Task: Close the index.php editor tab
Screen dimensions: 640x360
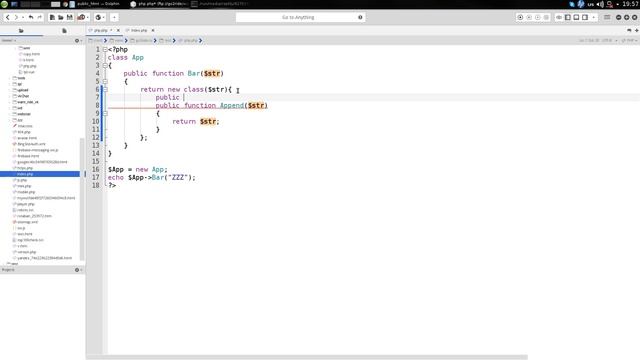Action: pyautogui.click(x=153, y=30)
